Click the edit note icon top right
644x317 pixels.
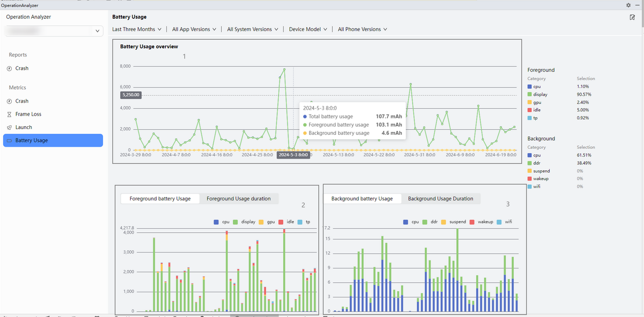(x=632, y=17)
